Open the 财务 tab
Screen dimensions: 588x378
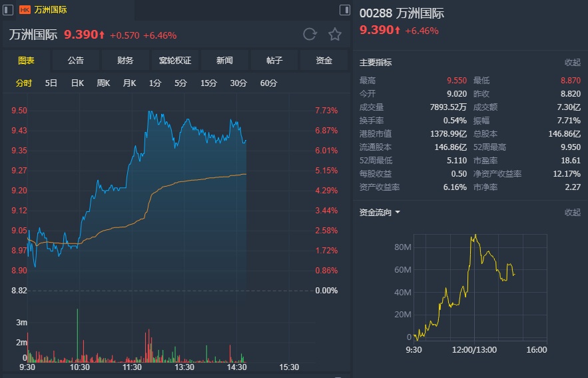(x=125, y=60)
